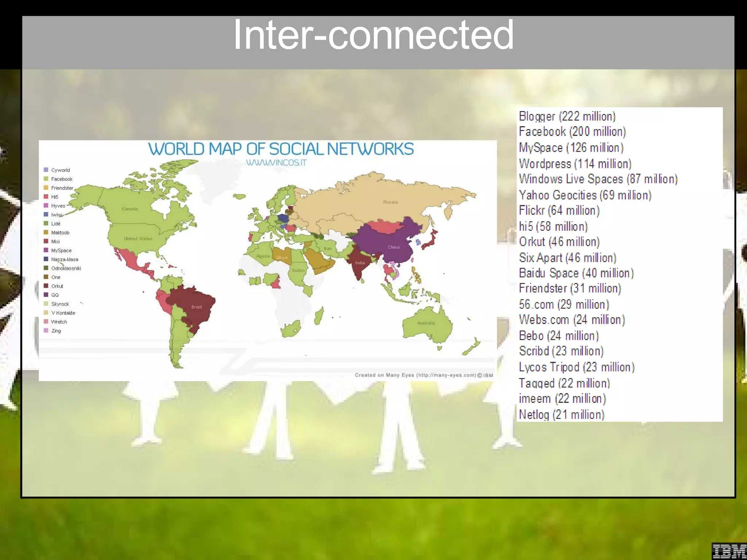747x560 pixels.
Task: Click the "Created on Many Eyes" credit link
Action: tap(424, 375)
